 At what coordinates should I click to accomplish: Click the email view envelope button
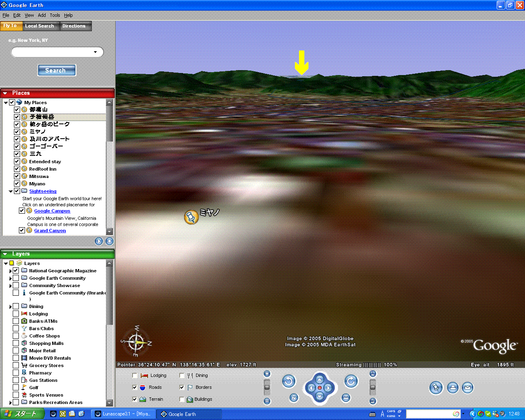(x=468, y=387)
